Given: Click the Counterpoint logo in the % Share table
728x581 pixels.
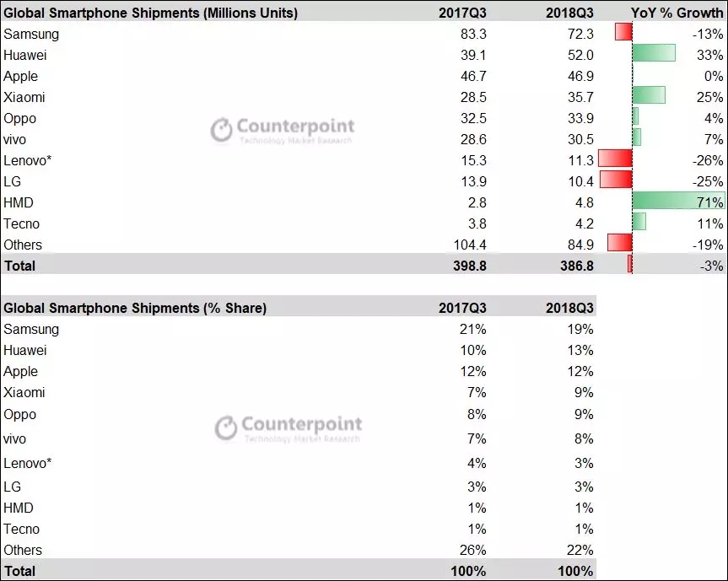Looking at the screenshot, I should pyautogui.click(x=288, y=427).
